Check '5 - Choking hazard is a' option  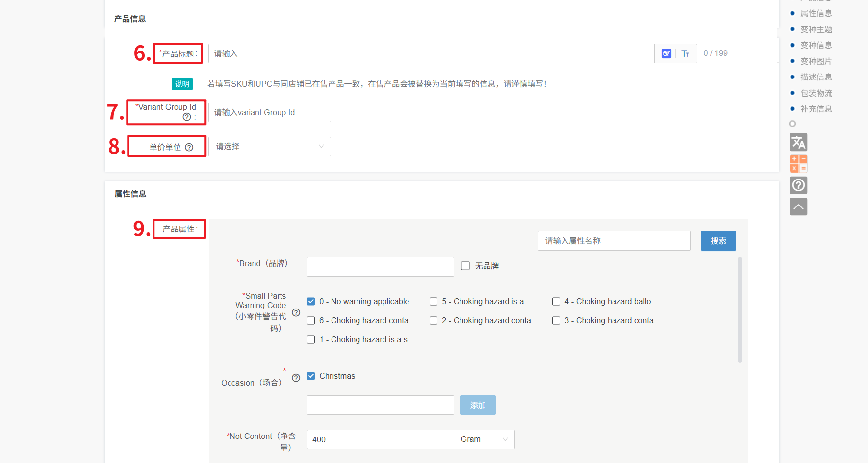pos(434,302)
